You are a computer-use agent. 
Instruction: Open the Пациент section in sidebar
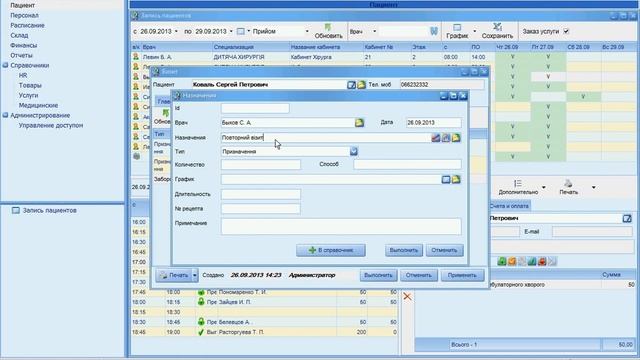22,5
